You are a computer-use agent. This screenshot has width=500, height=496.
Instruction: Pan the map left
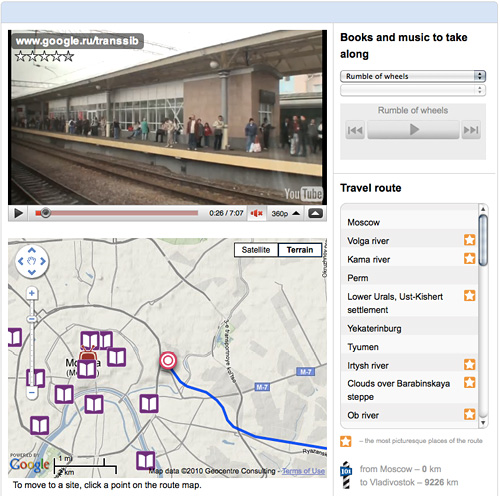pos(21,261)
